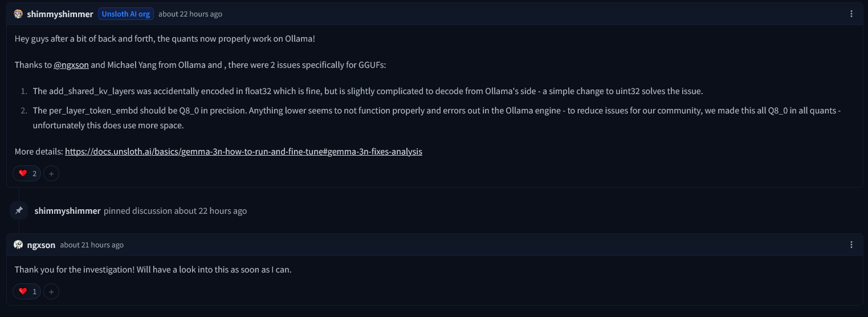The height and width of the screenshot is (317, 868).
Task: Open three-dot menu on shimmyshimmer's comment
Action: point(851,14)
